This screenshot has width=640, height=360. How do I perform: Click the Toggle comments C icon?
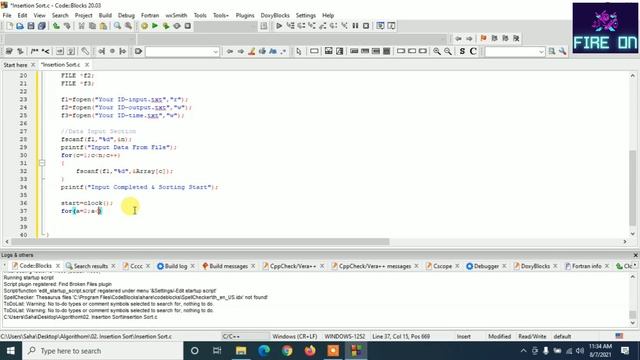coord(473,51)
